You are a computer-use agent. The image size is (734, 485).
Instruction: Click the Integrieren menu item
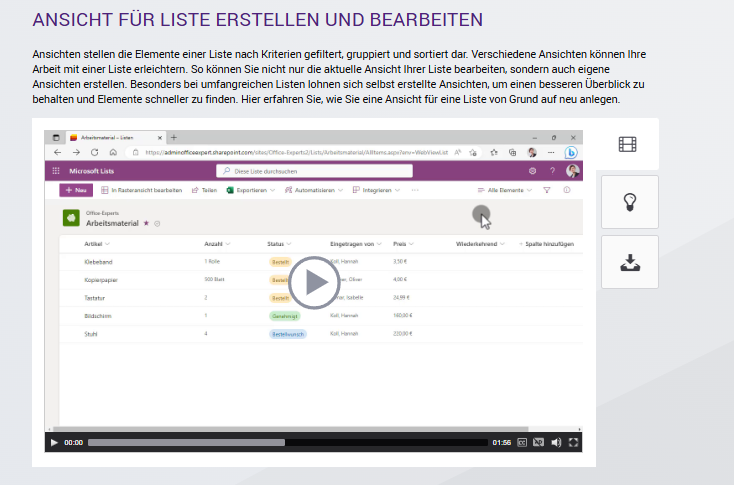[x=376, y=190]
